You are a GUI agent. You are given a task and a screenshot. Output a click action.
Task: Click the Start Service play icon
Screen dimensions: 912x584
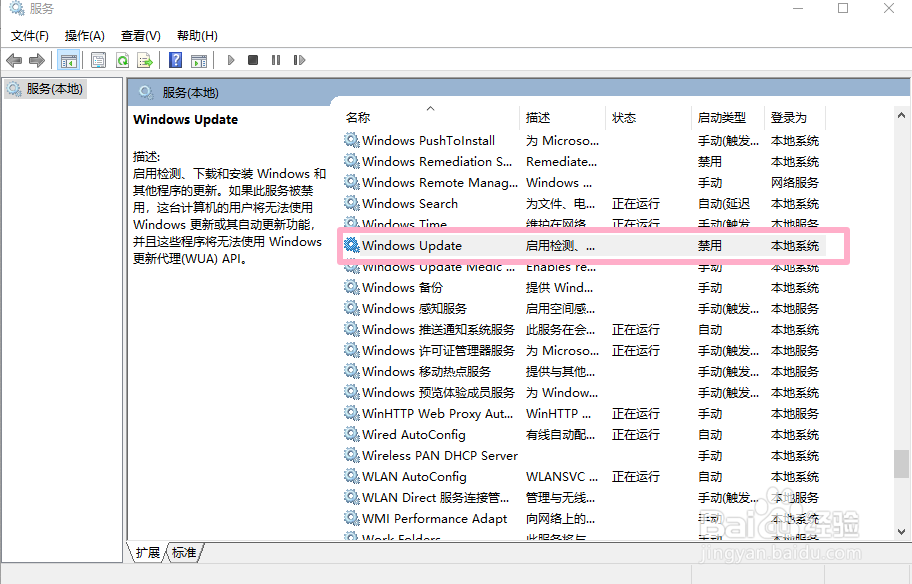pyautogui.click(x=231, y=60)
